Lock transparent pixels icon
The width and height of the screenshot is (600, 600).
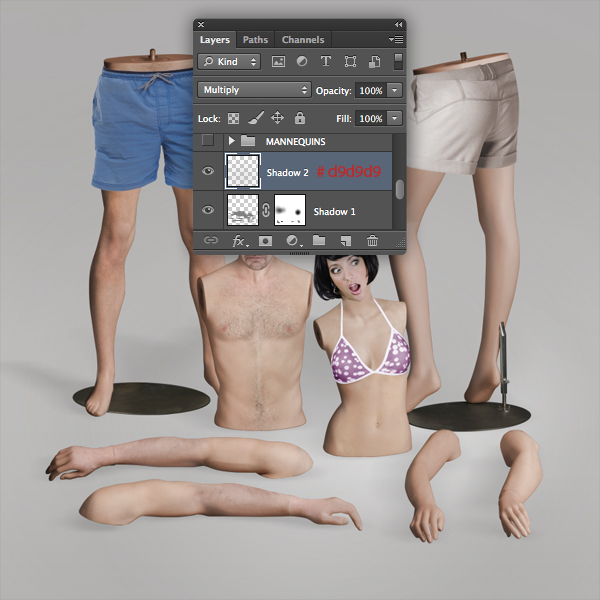[233, 118]
